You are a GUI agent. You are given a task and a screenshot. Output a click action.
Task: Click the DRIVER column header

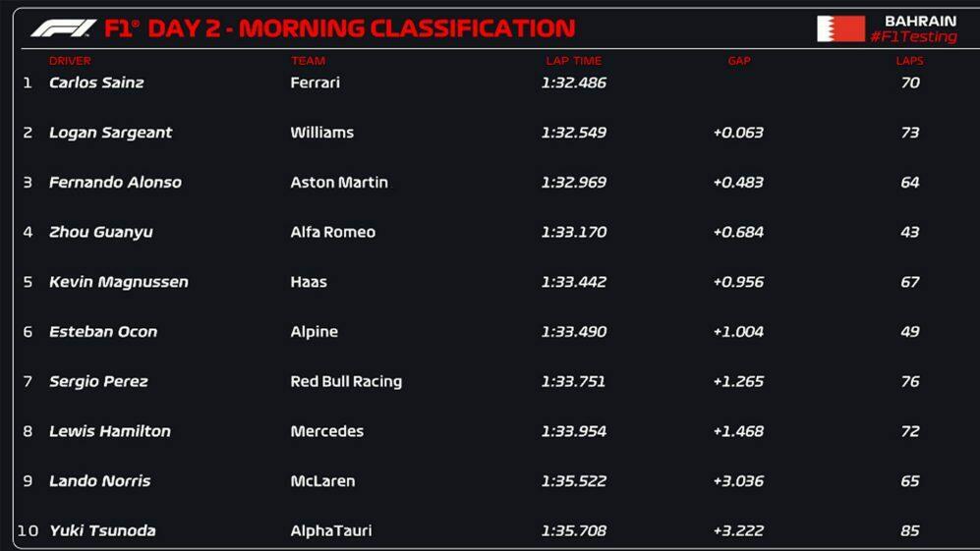coord(70,61)
